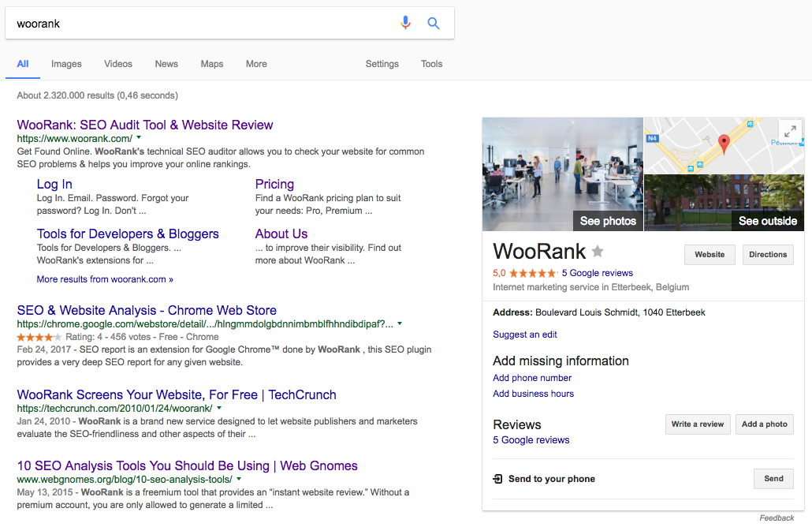Switch to the Maps tab
812x527 pixels.
coord(212,64)
